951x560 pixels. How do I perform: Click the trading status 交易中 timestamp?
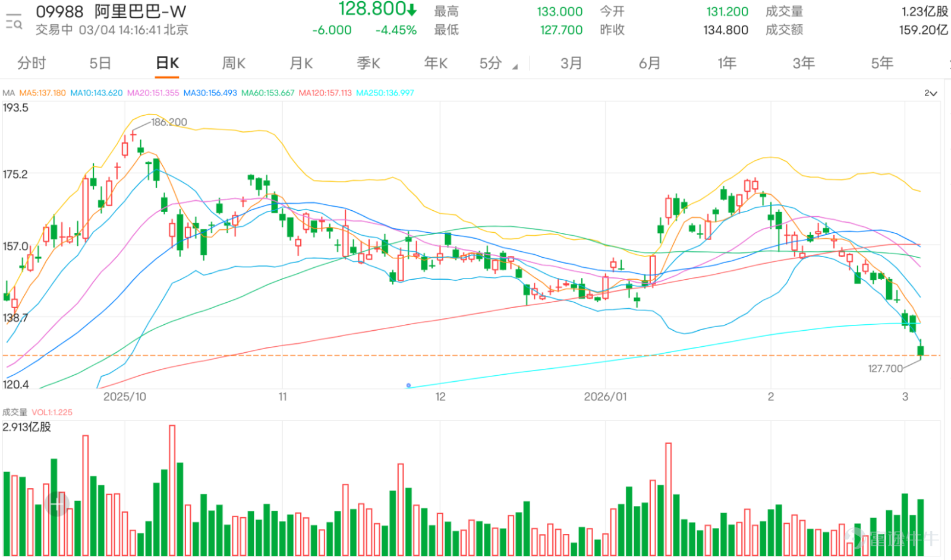coord(112,30)
